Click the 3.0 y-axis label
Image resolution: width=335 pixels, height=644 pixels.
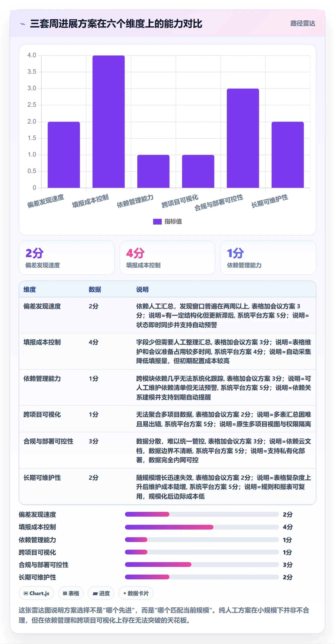[32, 88]
